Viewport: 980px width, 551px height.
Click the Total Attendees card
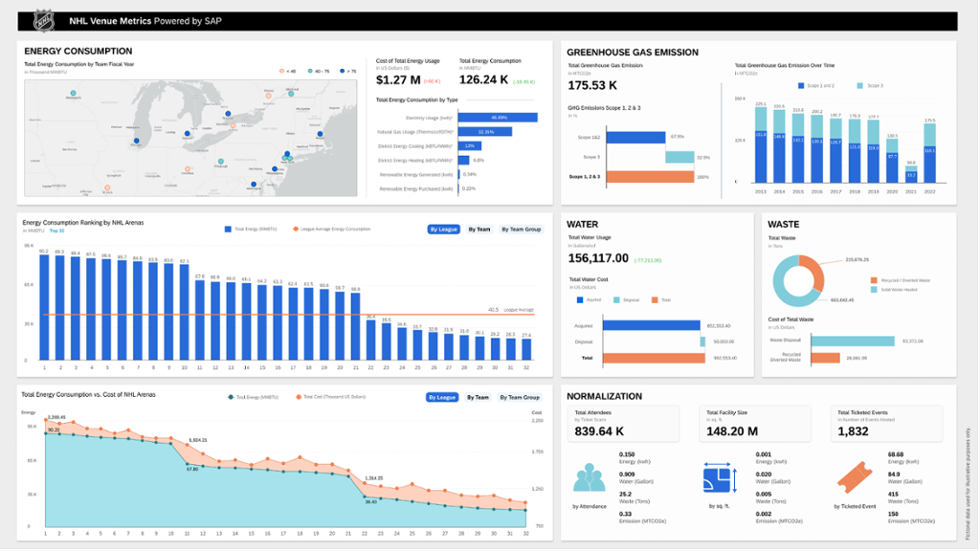(x=623, y=424)
